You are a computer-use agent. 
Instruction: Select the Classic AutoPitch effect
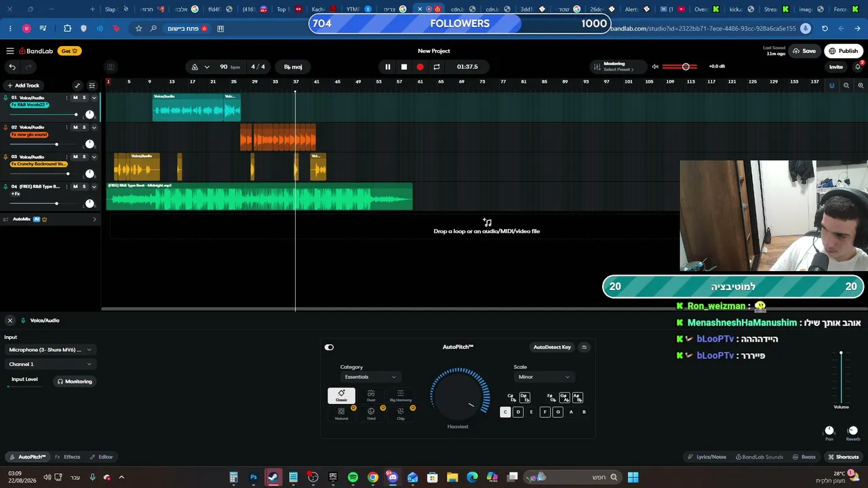pos(341,396)
